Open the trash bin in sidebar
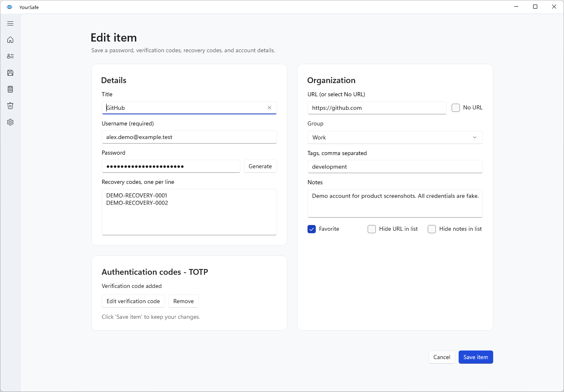 (x=10, y=106)
